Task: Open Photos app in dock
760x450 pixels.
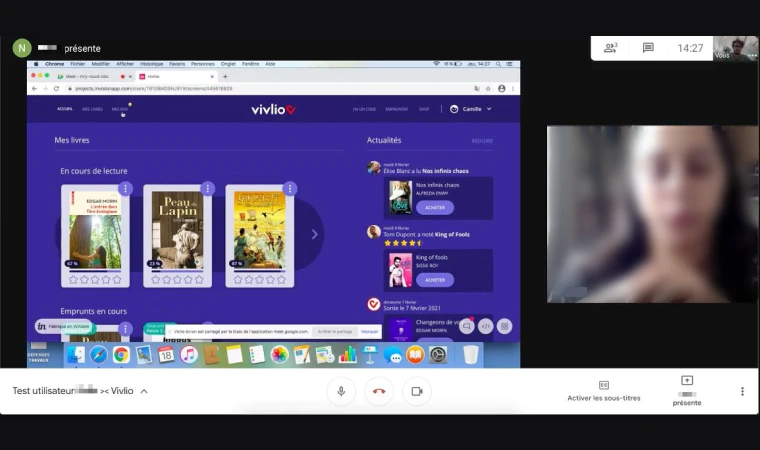Action: [x=279, y=355]
